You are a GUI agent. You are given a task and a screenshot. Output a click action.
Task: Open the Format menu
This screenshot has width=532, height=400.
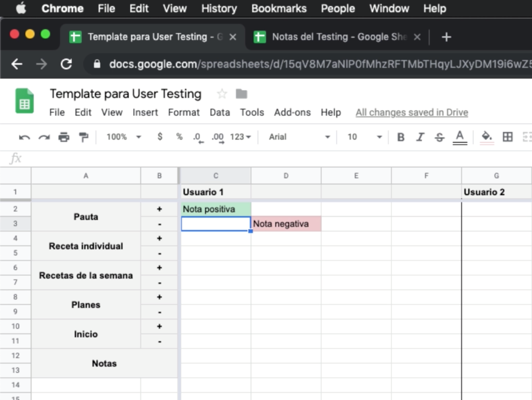(x=183, y=113)
